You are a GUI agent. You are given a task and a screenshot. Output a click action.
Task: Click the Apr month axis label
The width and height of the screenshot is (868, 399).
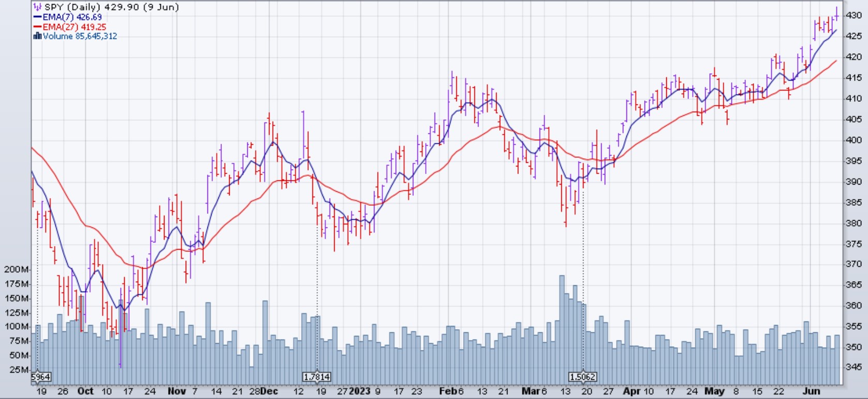coord(632,391)
